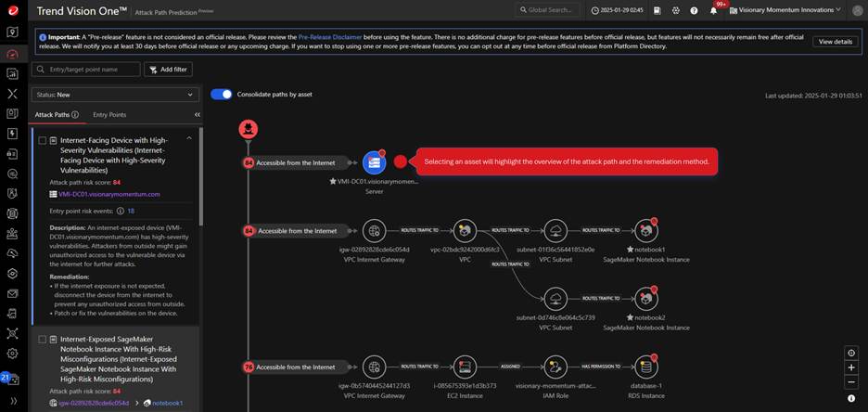Open Status: New dropdown

115,95
